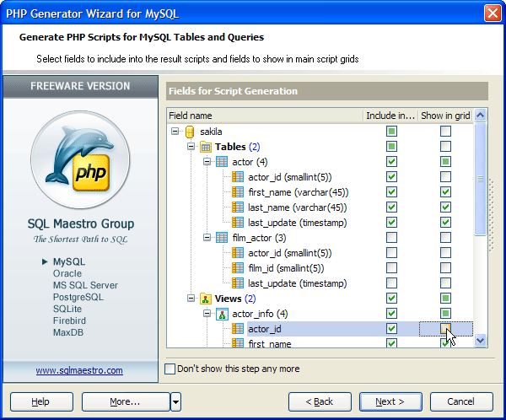
Task: Proceed with the Next > button
Action: (390, 402)
